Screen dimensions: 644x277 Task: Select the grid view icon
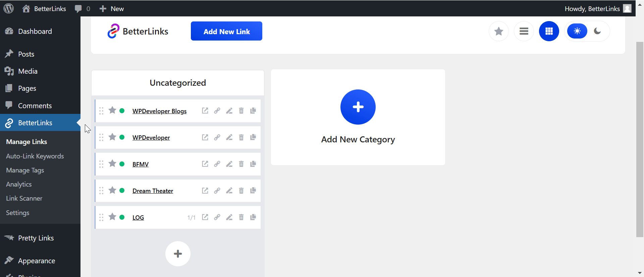(x=549, y=31)
